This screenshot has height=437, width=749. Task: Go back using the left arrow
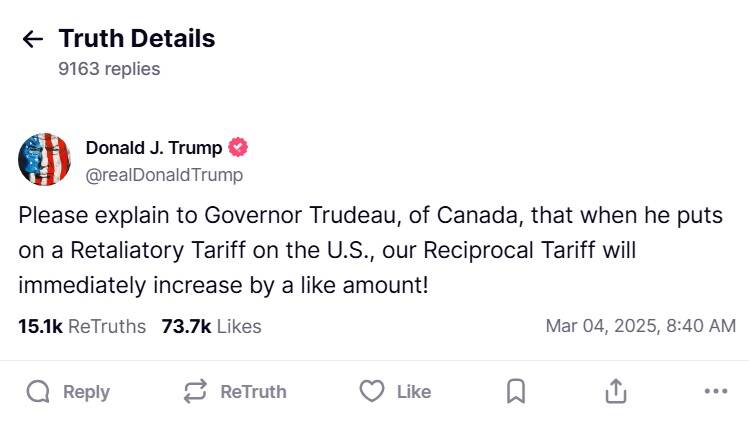33,39
